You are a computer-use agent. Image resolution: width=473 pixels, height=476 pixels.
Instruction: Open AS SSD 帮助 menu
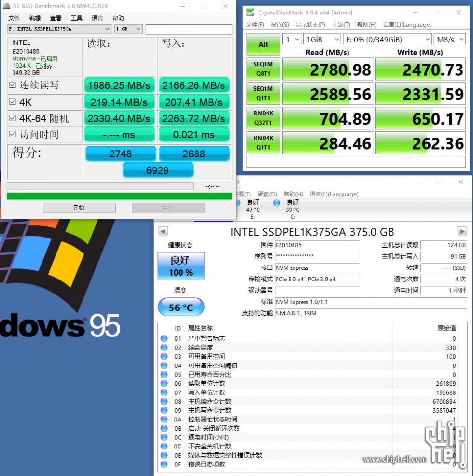coord(118,18)
